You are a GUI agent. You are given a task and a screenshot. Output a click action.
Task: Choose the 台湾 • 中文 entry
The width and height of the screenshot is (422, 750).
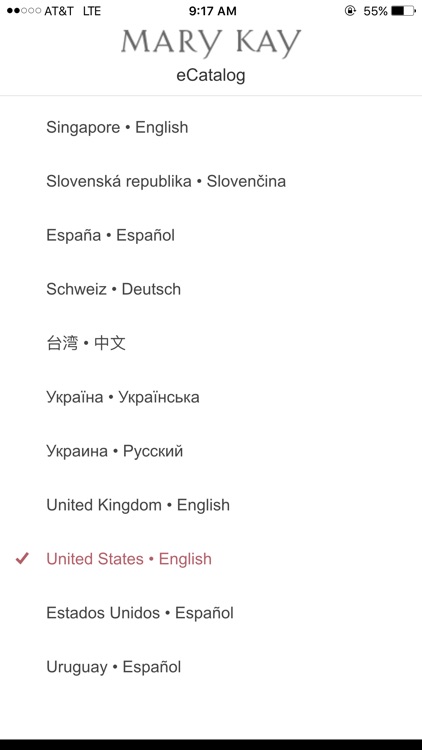click(211, 343)
